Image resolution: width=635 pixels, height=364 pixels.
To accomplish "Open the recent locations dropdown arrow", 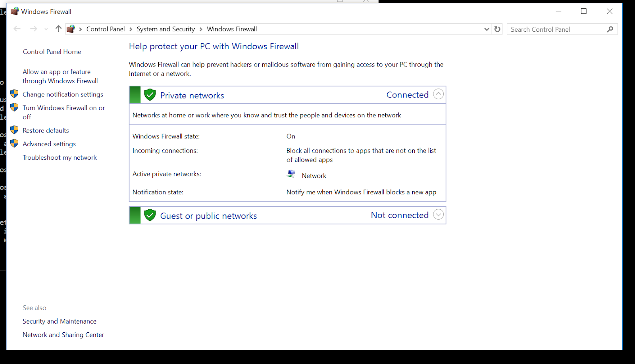I will 46,29.
